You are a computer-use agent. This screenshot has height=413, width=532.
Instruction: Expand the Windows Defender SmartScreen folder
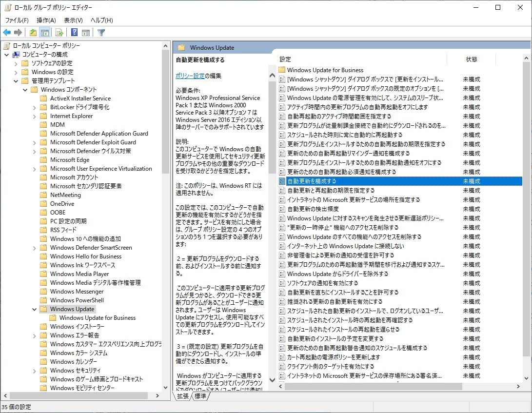pos(34,248)
